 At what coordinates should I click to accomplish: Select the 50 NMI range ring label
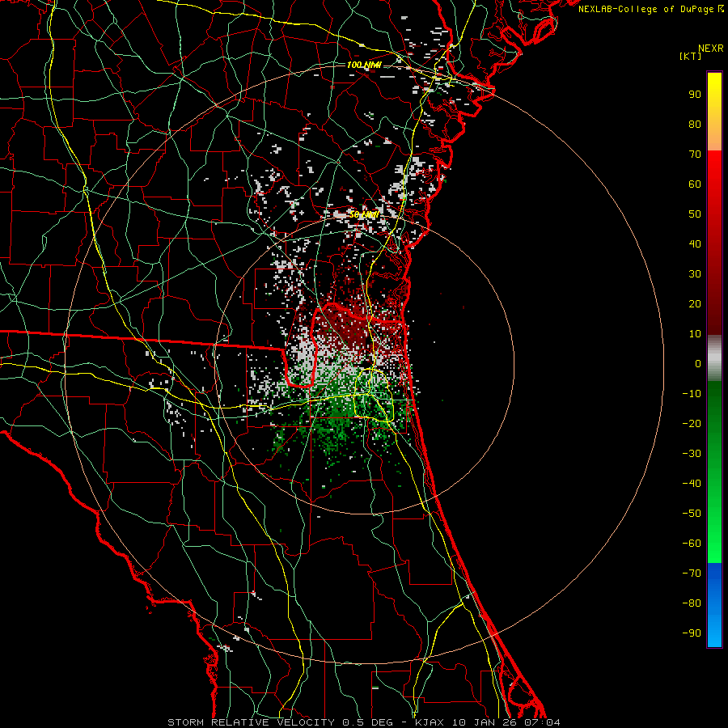tap(364, 214)
